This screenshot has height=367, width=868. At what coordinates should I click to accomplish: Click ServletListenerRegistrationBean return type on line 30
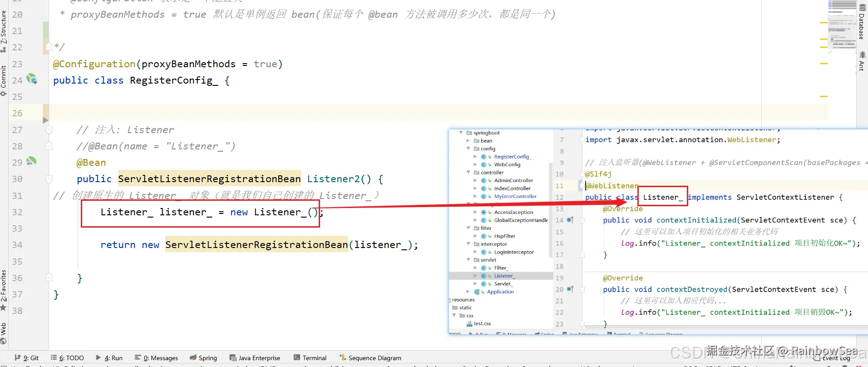(209, 179)
